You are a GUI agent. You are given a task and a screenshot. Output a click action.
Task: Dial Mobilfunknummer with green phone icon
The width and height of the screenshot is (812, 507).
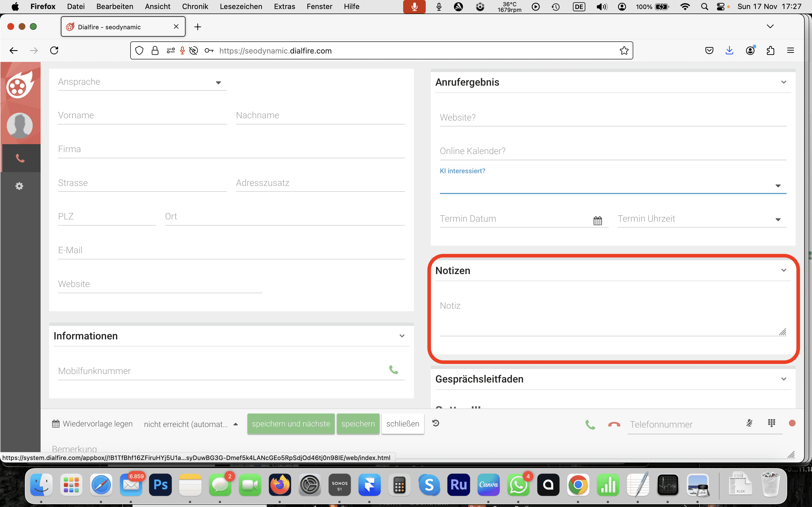pyautogui.click(x=393, y=370)
